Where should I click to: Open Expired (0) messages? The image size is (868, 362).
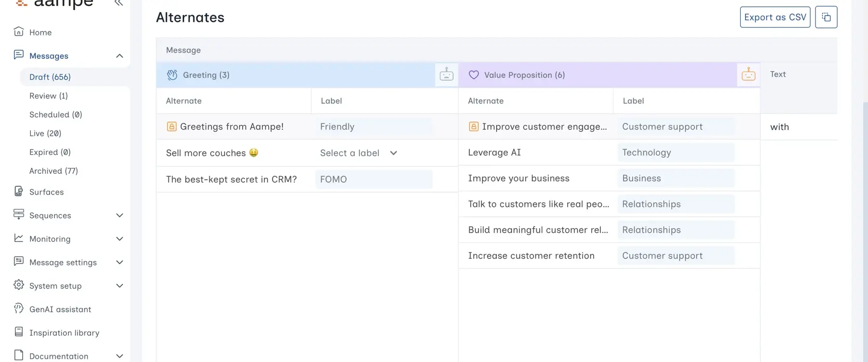coord(50,152)
